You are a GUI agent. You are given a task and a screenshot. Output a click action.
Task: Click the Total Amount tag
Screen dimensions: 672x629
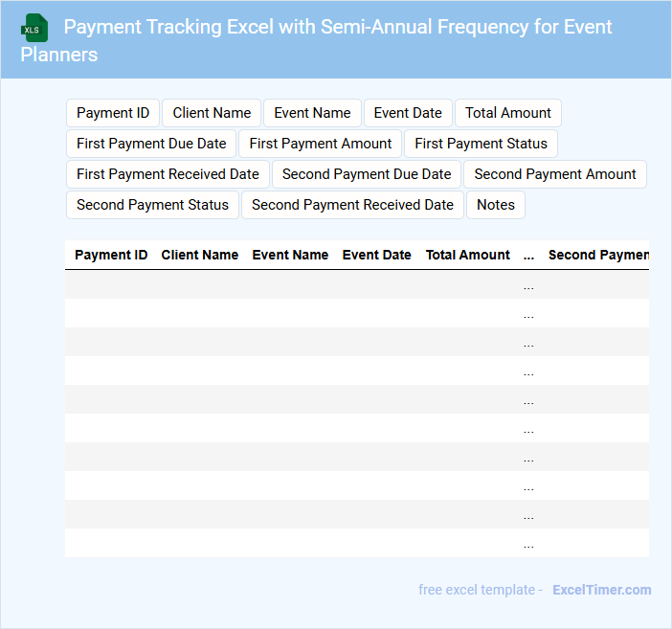(507, 113)
